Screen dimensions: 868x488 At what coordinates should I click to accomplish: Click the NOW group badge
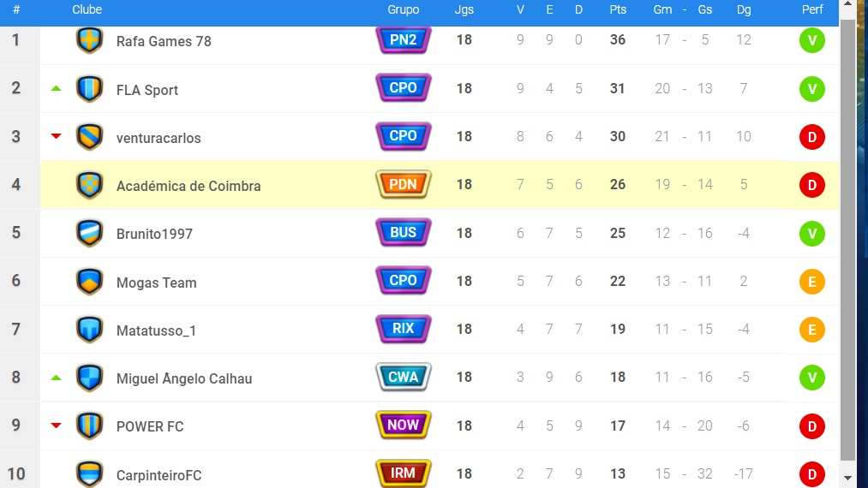(x=403, y=425)
